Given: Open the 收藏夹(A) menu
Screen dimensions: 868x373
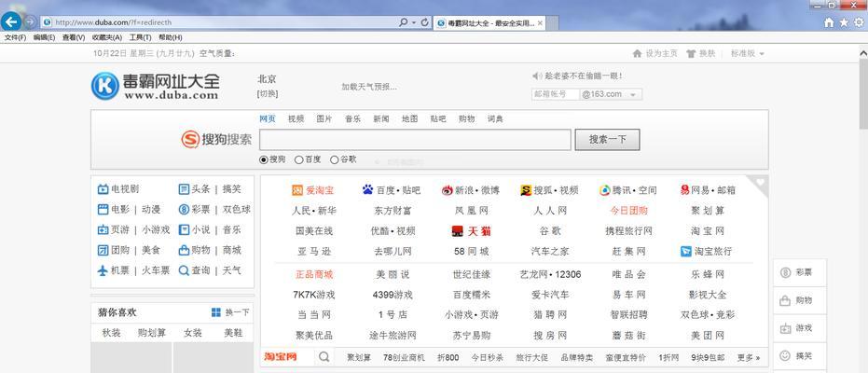Looking at the screenshot, I should pos(107,37).
